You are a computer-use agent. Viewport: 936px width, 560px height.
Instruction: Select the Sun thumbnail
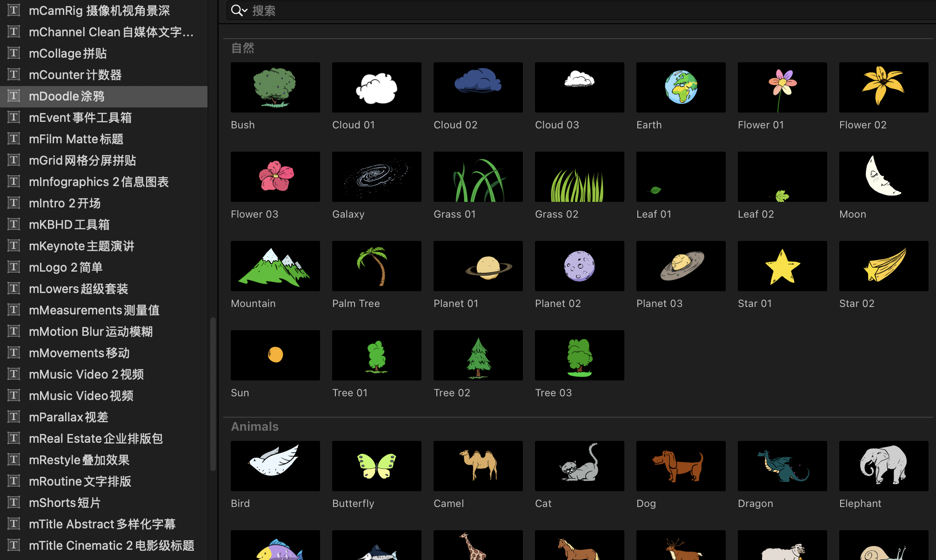[275, 355]
